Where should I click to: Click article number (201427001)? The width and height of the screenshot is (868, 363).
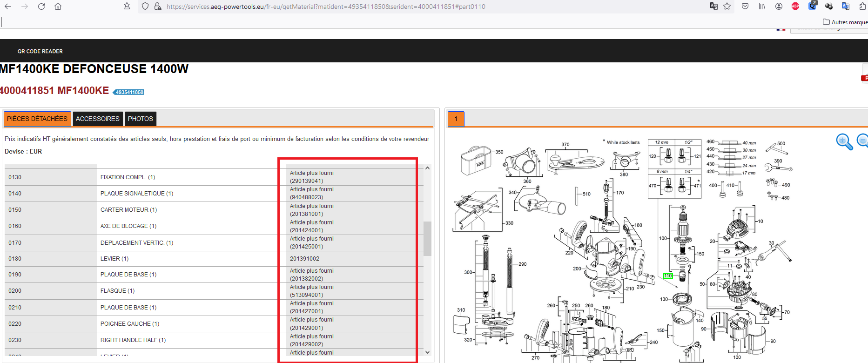click(x=306, y=311)
